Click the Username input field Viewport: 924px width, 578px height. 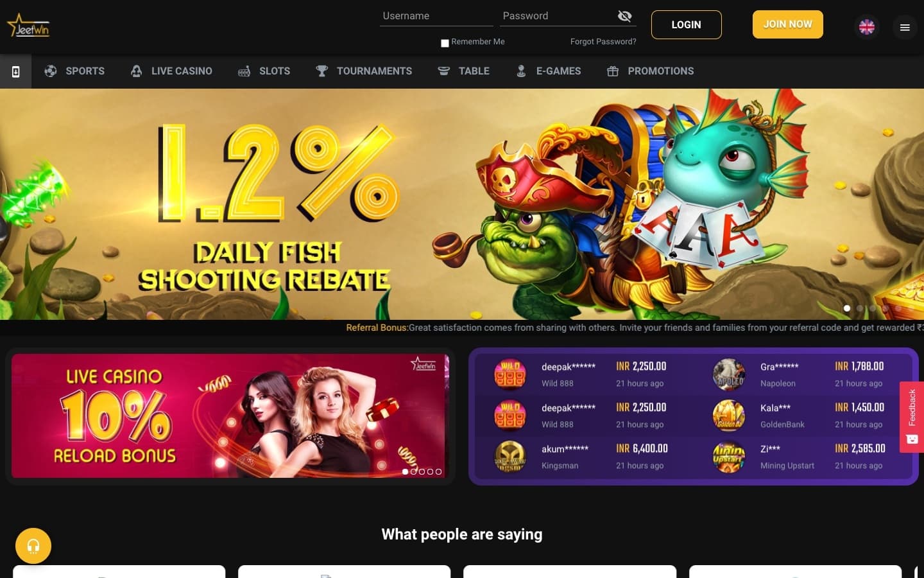tap(436, 16)
